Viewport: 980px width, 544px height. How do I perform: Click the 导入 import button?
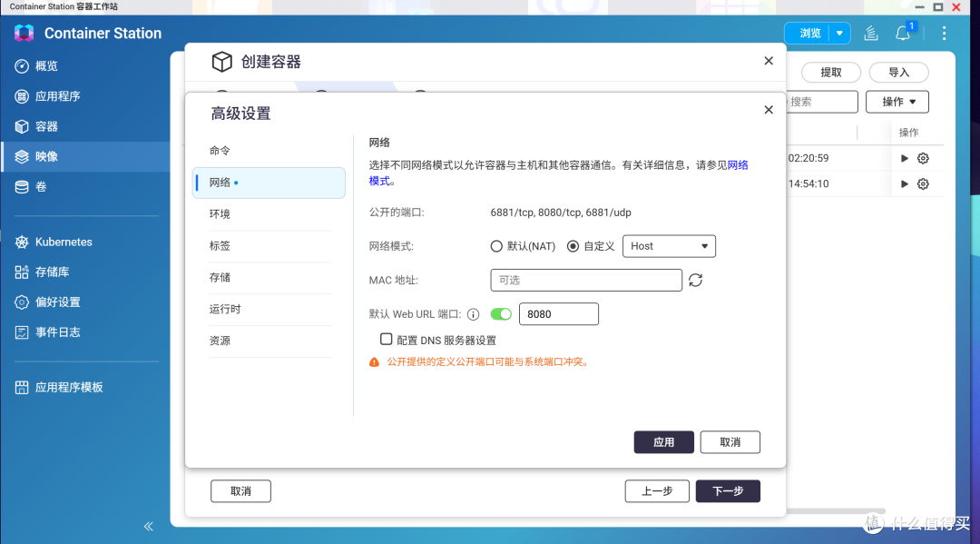[898, 73]
